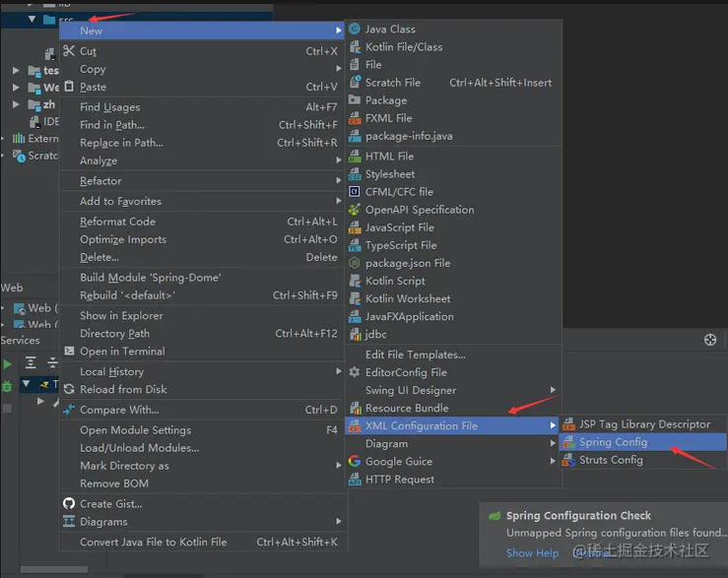The image size is (728, 578).
Task: Choose Convert Java File to Kotlin File
Action: (202, 542)
